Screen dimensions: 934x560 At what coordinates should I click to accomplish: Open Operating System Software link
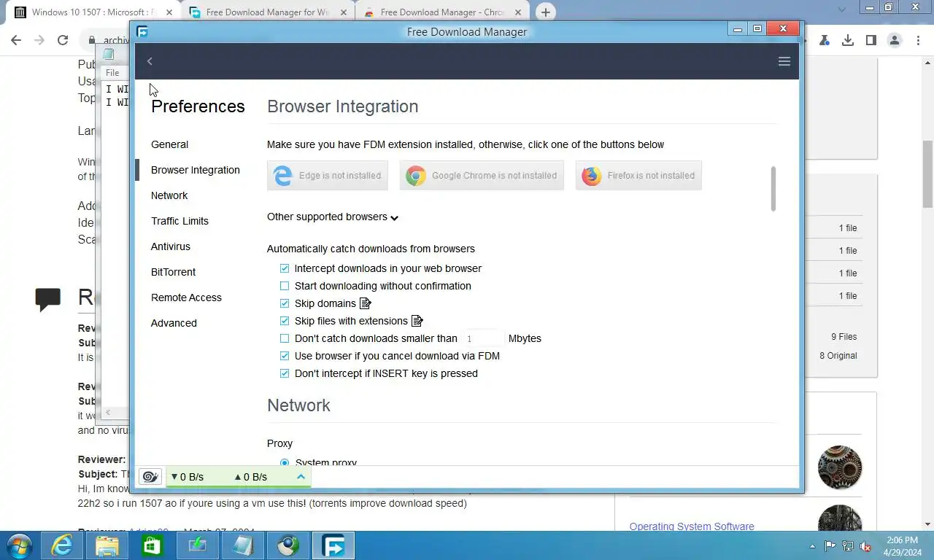(x=692, y=526)
